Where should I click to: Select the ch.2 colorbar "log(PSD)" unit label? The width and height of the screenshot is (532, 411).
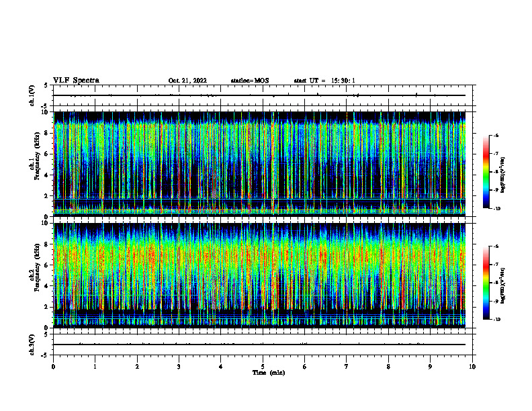(x=503, y=285)
